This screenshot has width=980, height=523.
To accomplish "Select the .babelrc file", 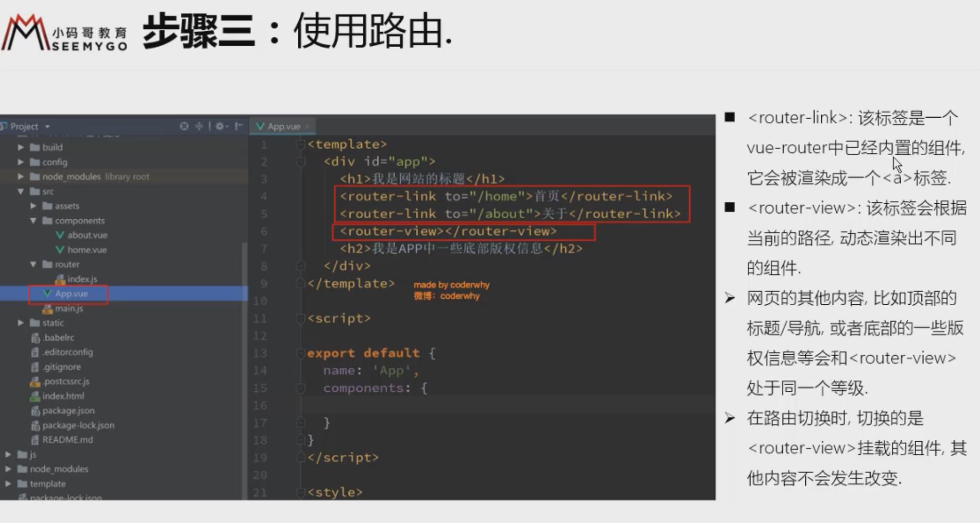I will point(58,337).
